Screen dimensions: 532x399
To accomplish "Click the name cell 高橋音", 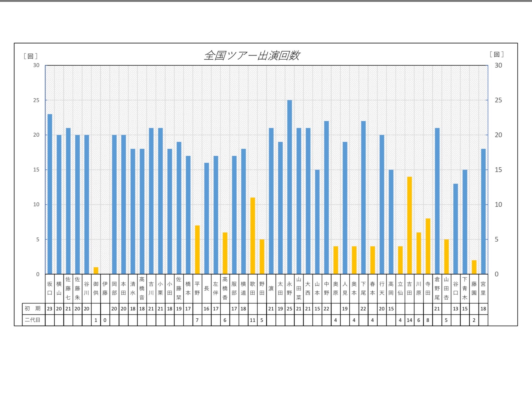I will [x=142, y=288].
